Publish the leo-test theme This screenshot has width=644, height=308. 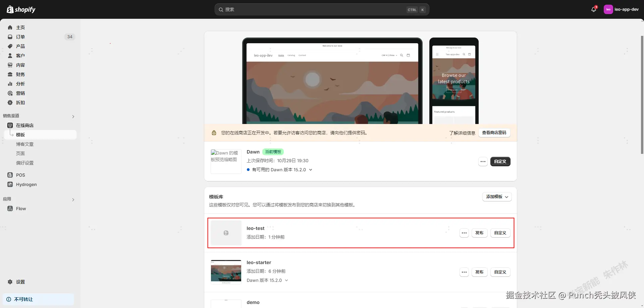pyautogui.click(x=479, y=233)
